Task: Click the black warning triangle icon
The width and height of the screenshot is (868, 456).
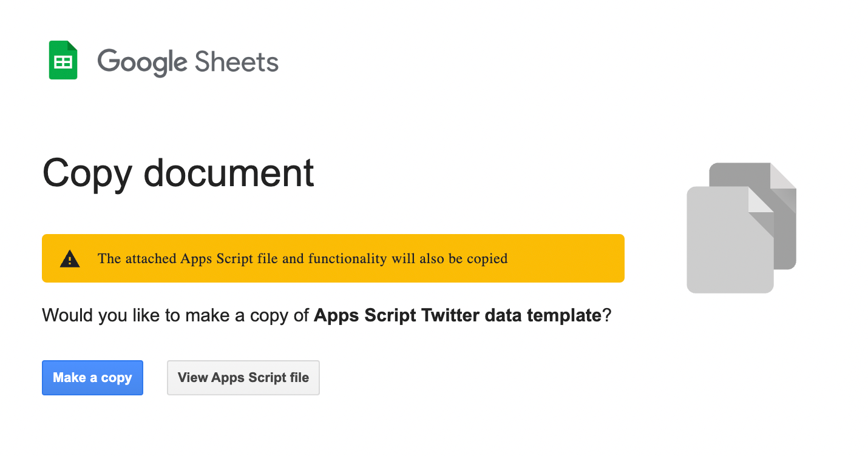Action: (70, 259)
